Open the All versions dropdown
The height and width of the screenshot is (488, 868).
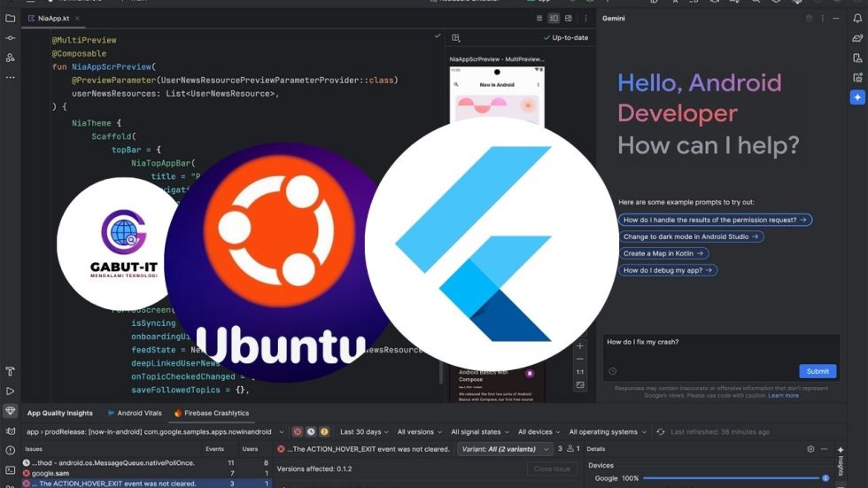(x=420, y=431)
